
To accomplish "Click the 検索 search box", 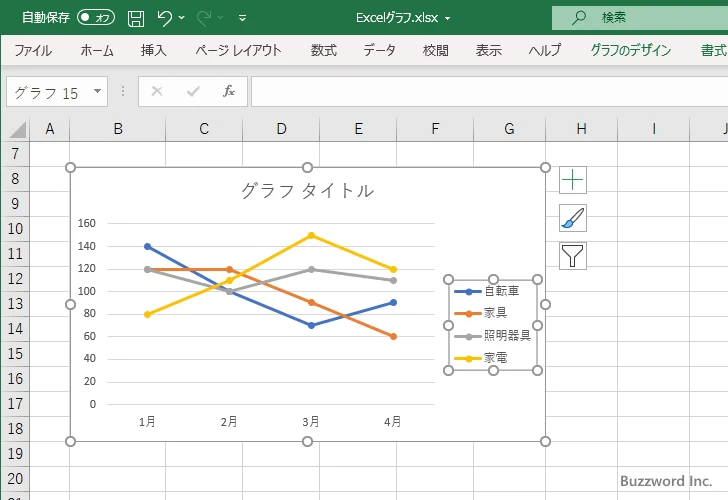I will pos(640,18).
